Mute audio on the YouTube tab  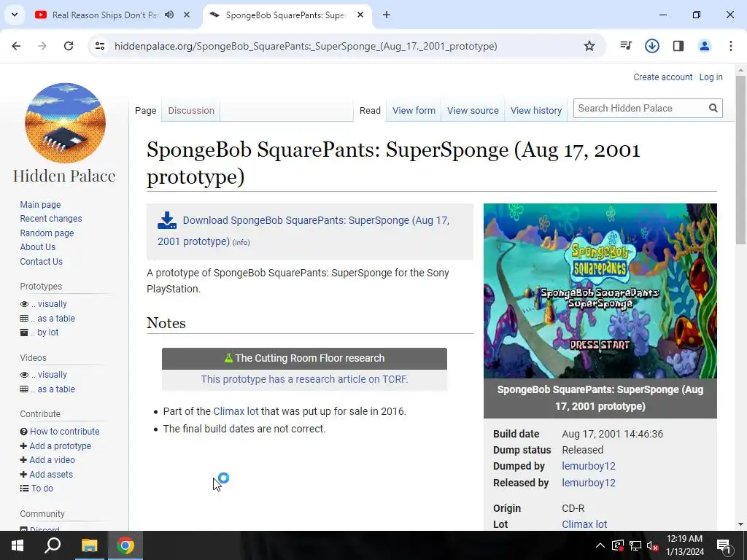(169, 15)
